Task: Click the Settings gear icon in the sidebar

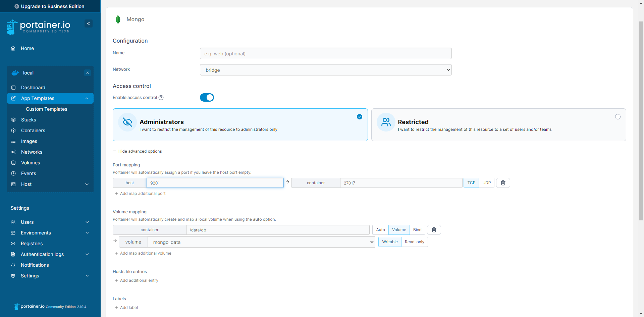Action: [13, 276]
